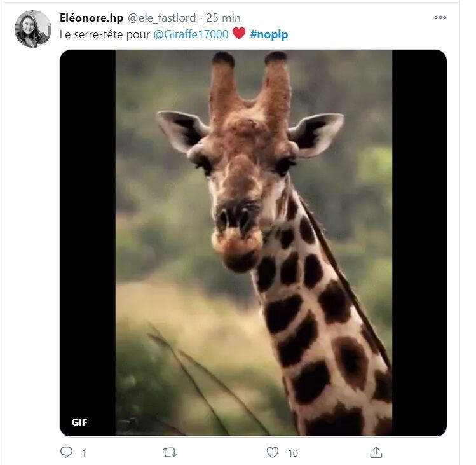Open the #noplp hashtag
The width and height of the screenshot is (476, 465).
[269, 34]
